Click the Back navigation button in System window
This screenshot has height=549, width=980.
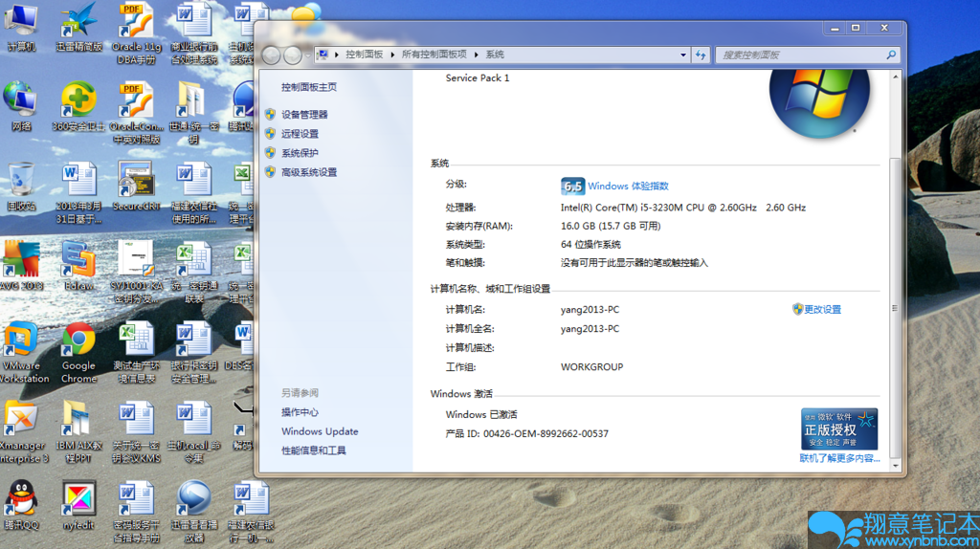(271, 55)
